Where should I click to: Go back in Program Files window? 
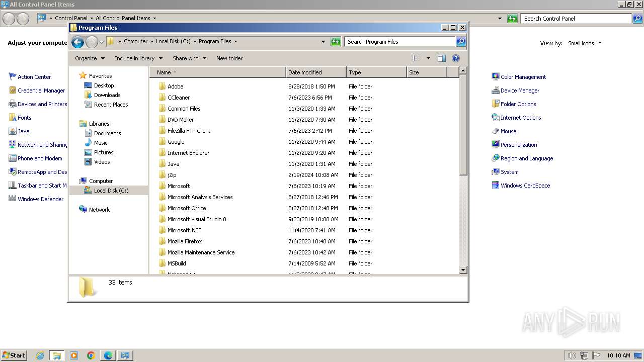(x=77, y=42)
